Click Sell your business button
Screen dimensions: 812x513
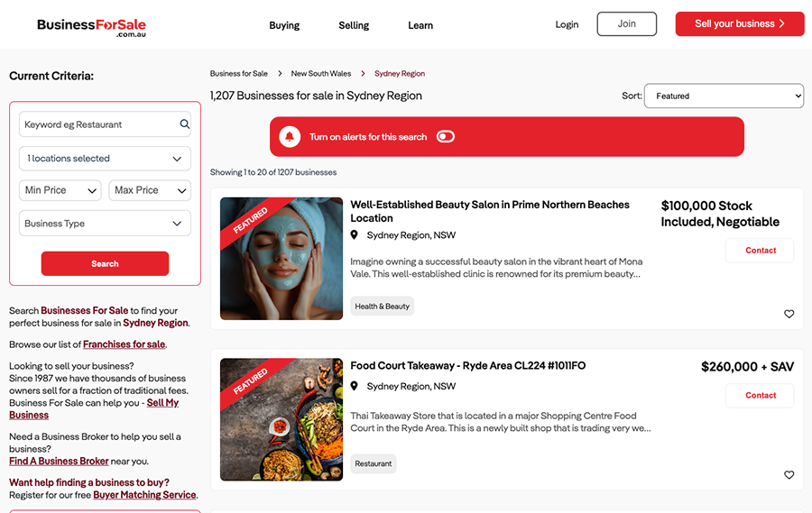[x=740, y=23]
